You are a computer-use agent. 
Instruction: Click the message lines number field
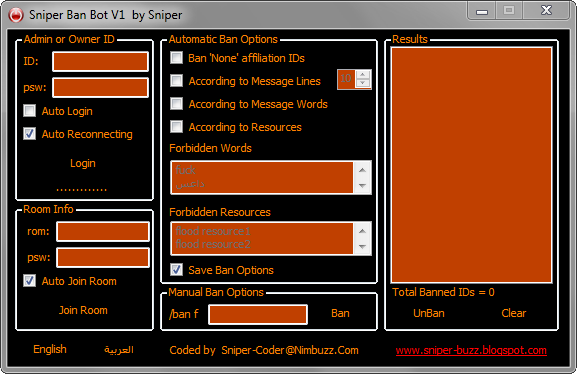tap(346, 79)
